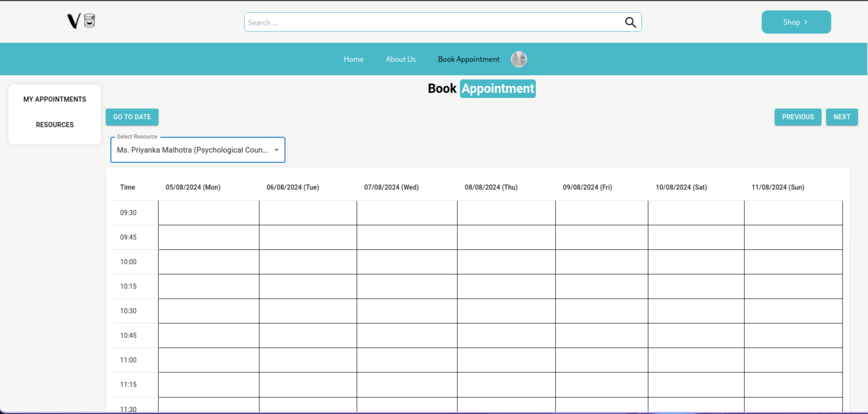This screenshot has height=414, width=868.
Task: Open the About Us page
Action: pyautogui.click(x=400, y=59)
